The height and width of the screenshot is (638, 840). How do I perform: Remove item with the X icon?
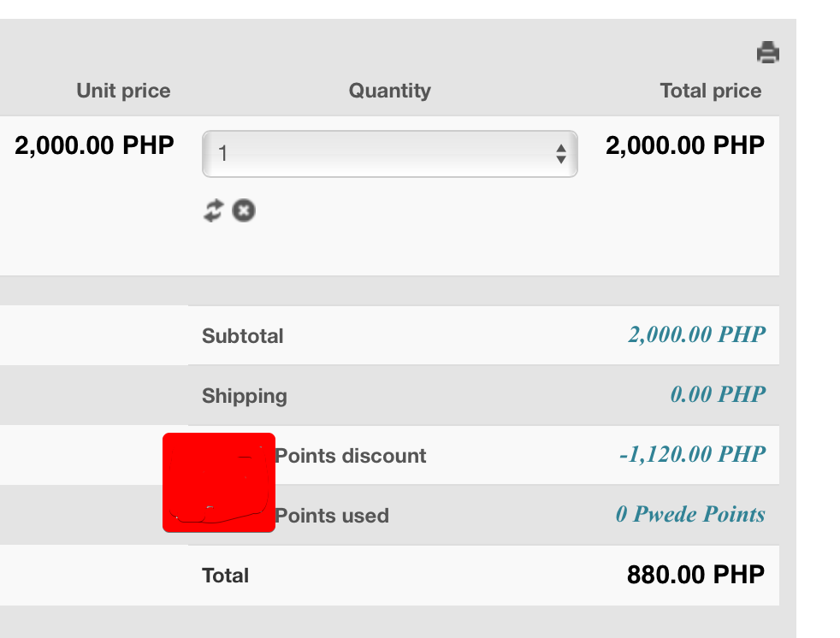point(244,210)
